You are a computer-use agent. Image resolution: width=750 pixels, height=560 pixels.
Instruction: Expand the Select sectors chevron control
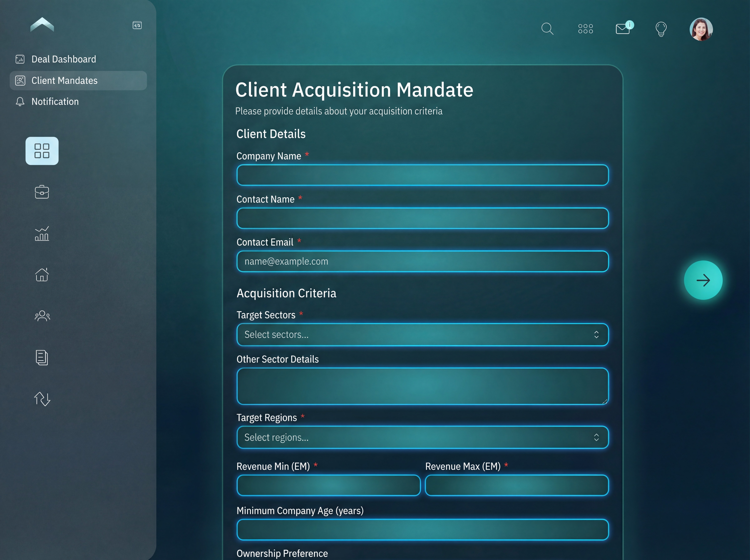point(596,335)
